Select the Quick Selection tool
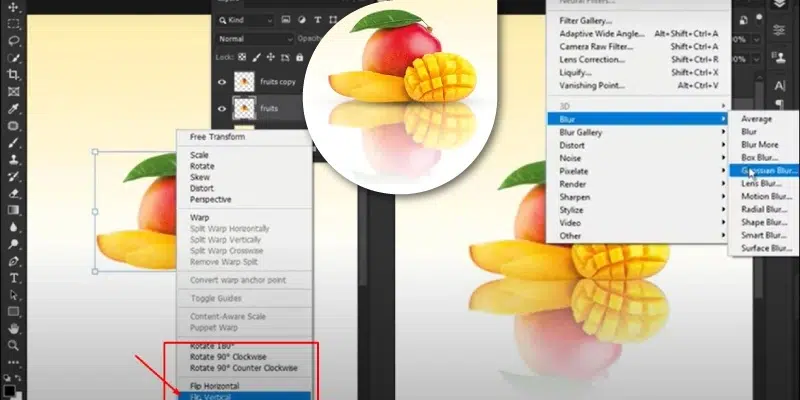 (13, 58)
